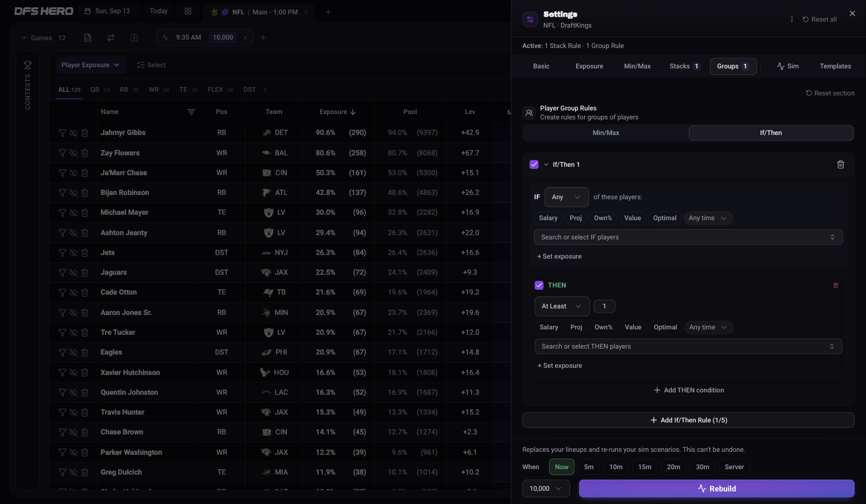Open the swap arrows icon beside Games
Screen dimensions: 866x504
[110, 38]
